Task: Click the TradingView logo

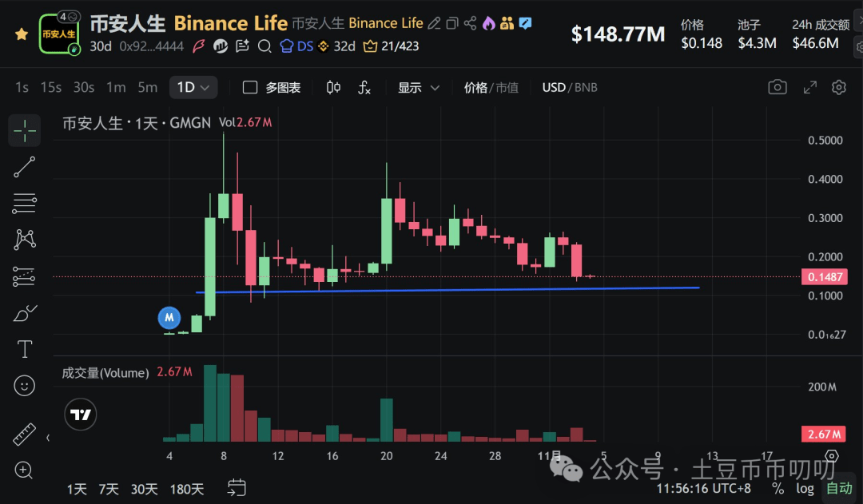Action: [81, 415]
